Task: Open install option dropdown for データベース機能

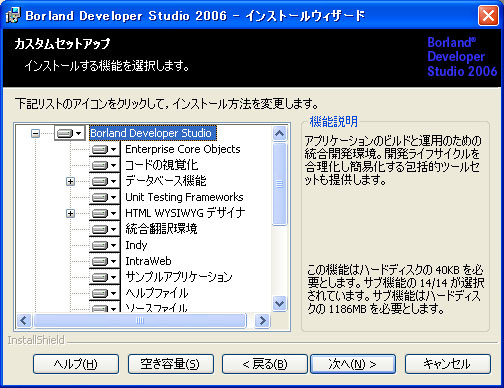Action: coord(105,181)
